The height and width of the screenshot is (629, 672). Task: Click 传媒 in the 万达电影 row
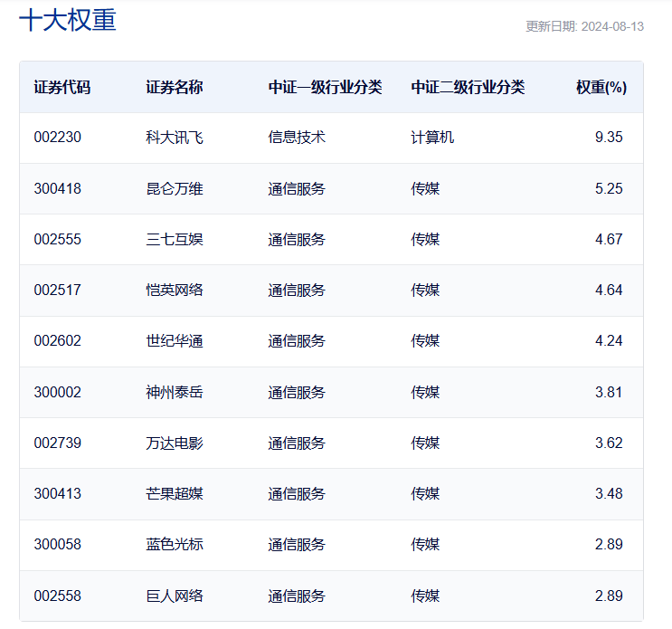point(425,443)
